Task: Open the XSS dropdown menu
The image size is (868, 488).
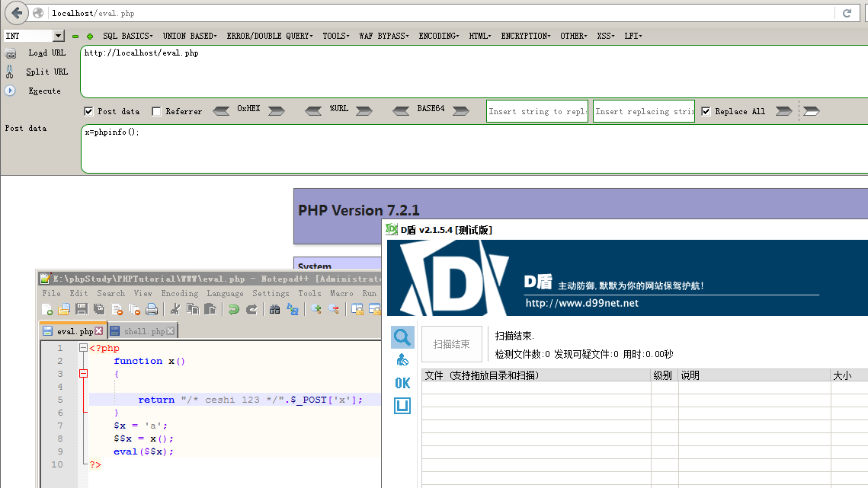Action: tap(606, 36)
